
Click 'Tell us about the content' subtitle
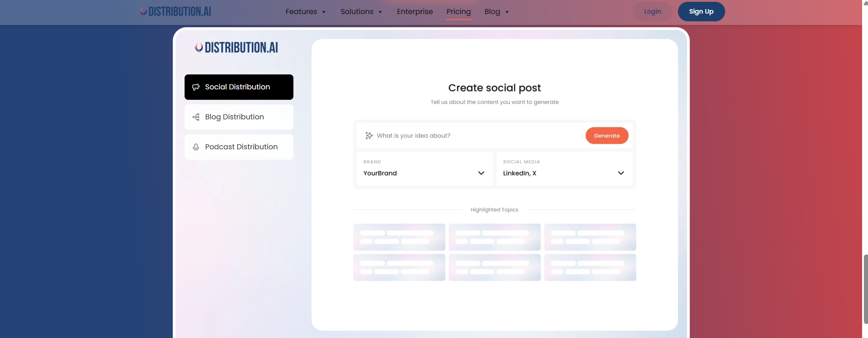(494, 102)
